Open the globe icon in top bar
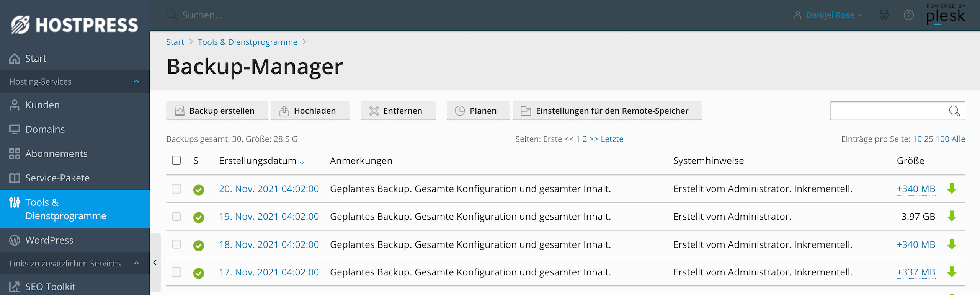 pos(884,15)
